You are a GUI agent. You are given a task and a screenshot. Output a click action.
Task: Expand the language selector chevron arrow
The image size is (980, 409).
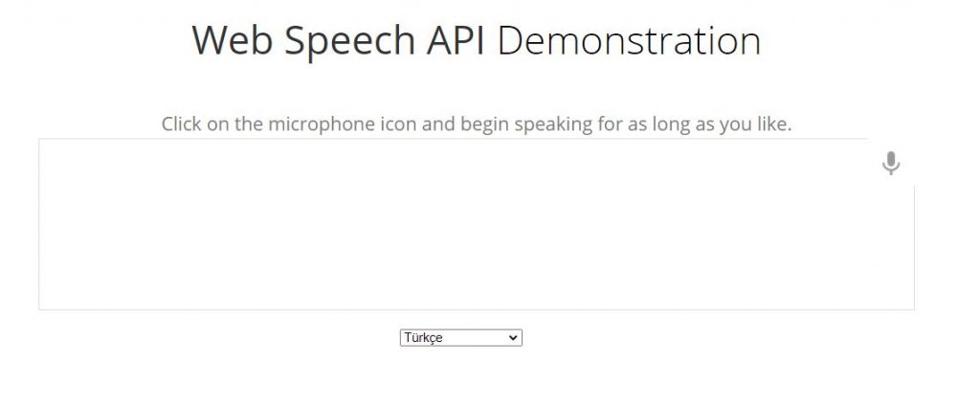click(x=513, y=338)
